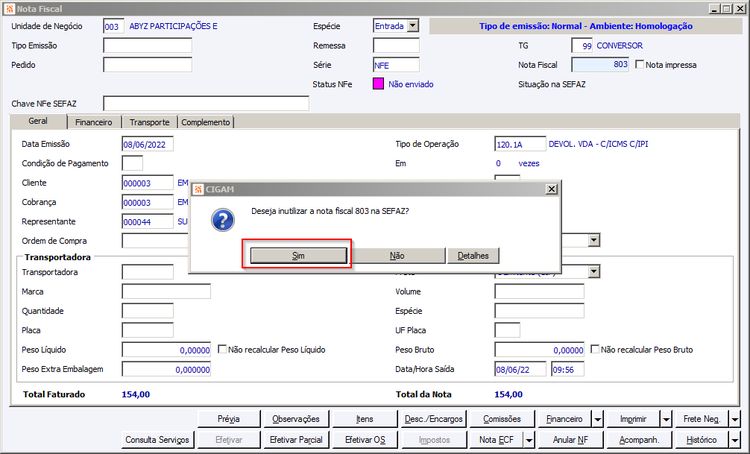
Task: Expand the Financeiro button dropdown arrow
Action: click(598, 420)
